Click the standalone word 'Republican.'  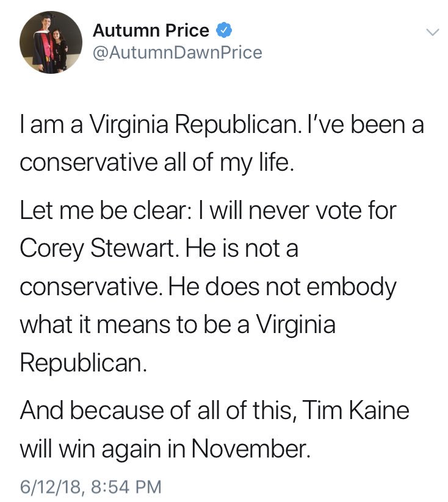point(84,362)
